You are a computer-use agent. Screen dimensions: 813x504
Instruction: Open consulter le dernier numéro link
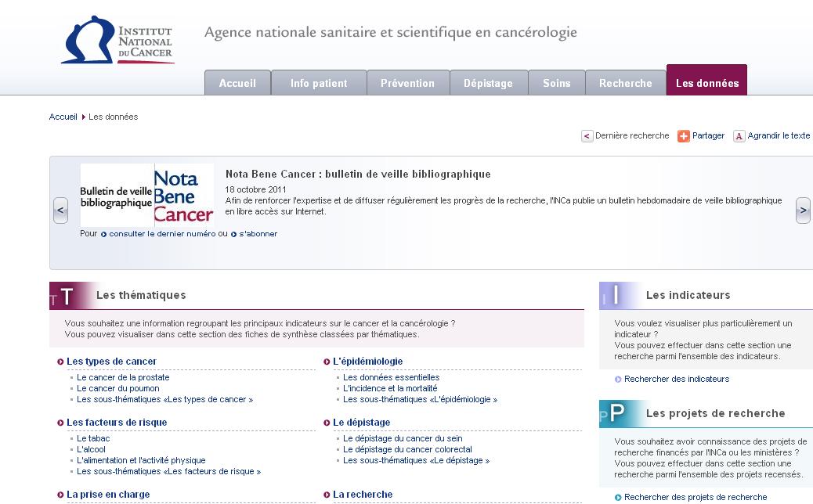[x=162, y=234]
